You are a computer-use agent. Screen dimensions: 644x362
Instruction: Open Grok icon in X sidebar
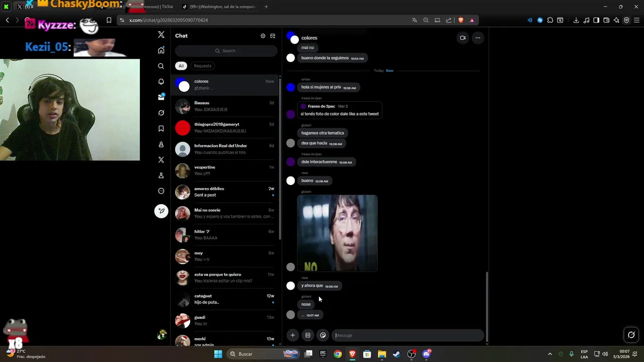[161, 113]
